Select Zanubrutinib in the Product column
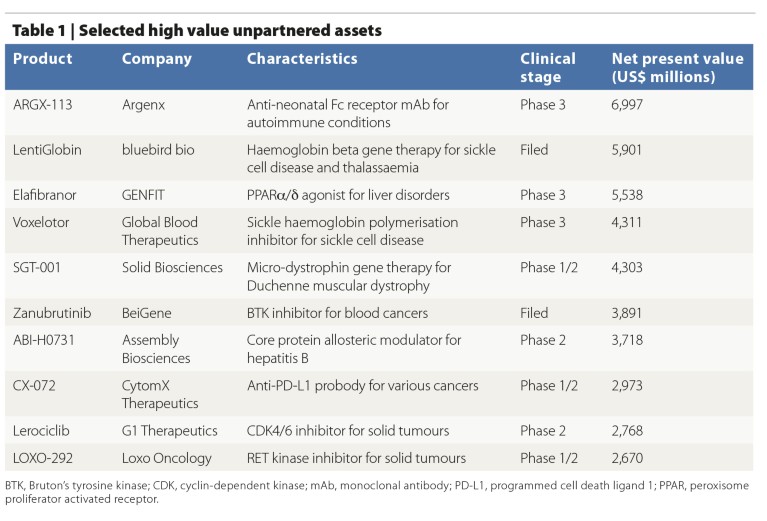This screenshot has height=521, width=767. [x=53, y=313]
